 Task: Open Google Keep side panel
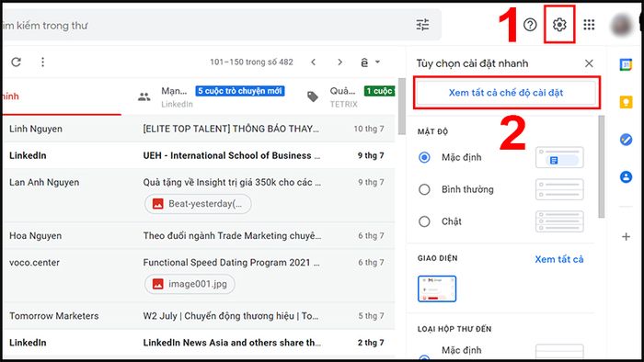click(x=626, y=102)
